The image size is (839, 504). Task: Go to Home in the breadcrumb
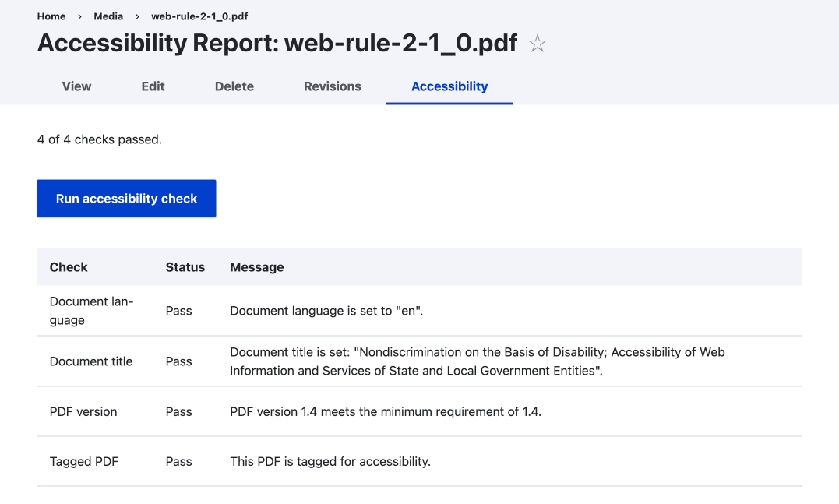(x=51, y=16)
